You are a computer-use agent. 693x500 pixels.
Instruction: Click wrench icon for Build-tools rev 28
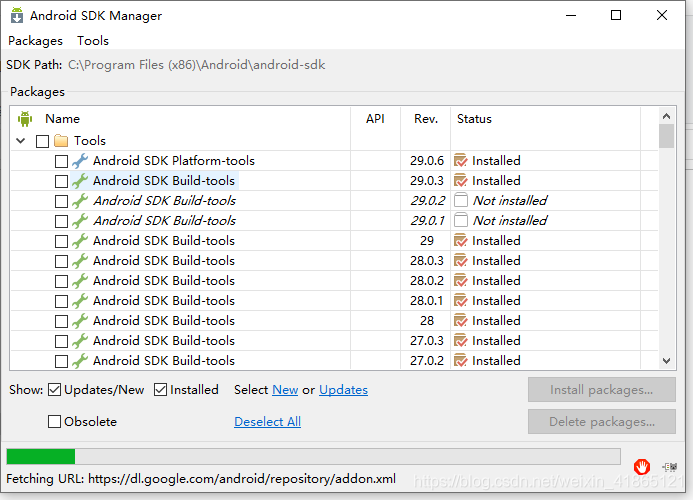[x=80, y=321]
